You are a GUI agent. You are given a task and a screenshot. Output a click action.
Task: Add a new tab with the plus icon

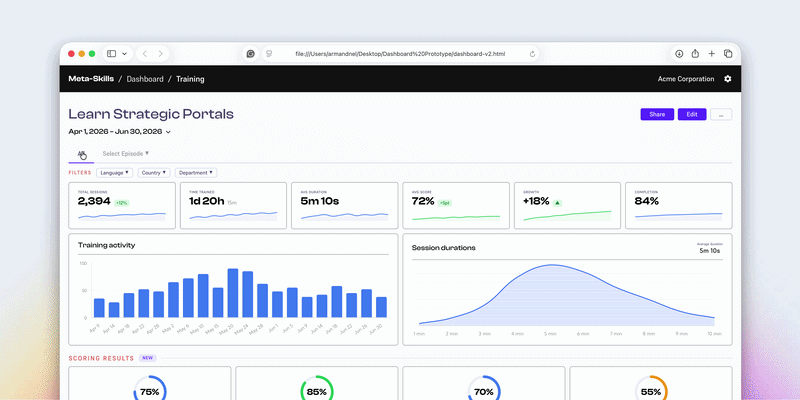711,54
